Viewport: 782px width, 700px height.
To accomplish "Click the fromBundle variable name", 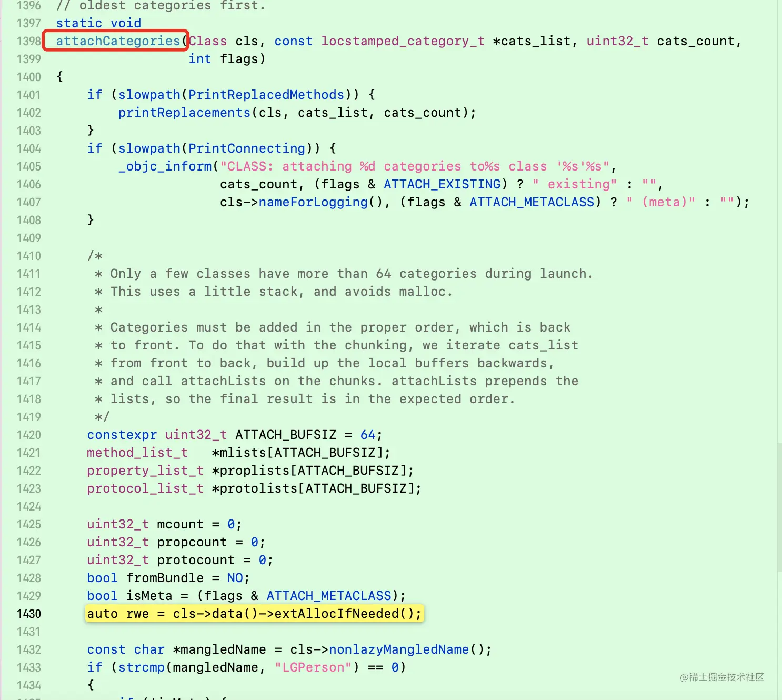I will tap(165, 578).
